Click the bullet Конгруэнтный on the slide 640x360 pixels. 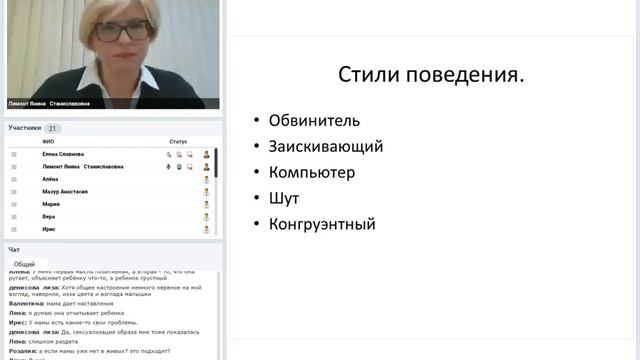coord(322,224)
